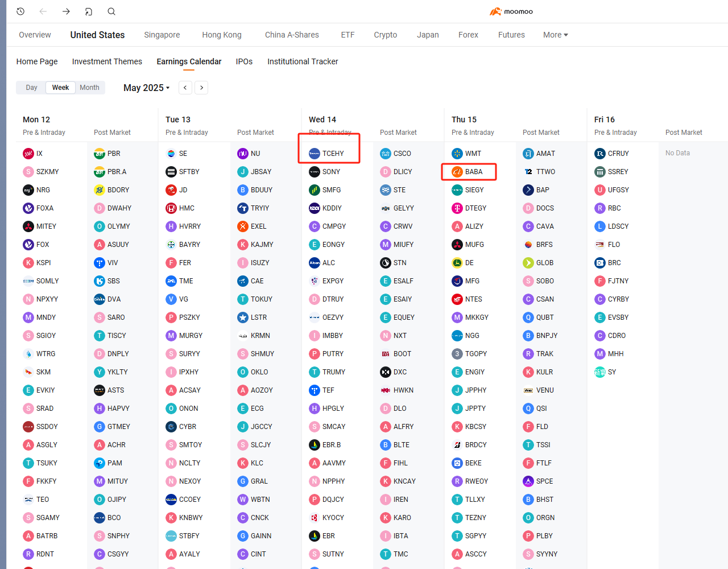Open the China A-Shares tab

(292, 35)
